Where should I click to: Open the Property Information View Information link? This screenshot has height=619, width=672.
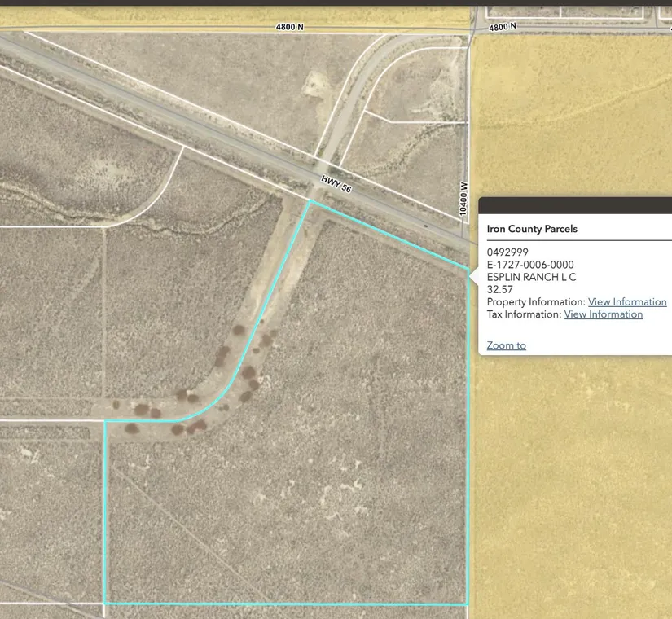tap(627, 302)
